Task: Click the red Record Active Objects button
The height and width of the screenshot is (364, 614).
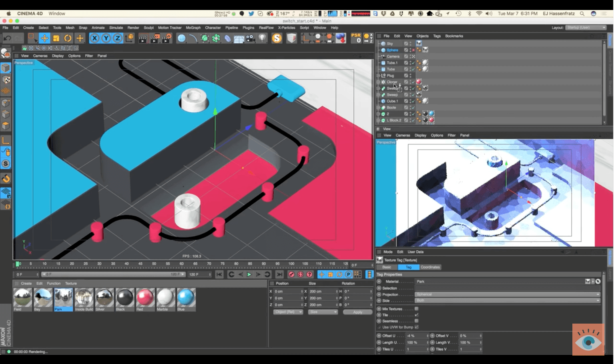Action: pyautogui.click(x=291, y=274)
